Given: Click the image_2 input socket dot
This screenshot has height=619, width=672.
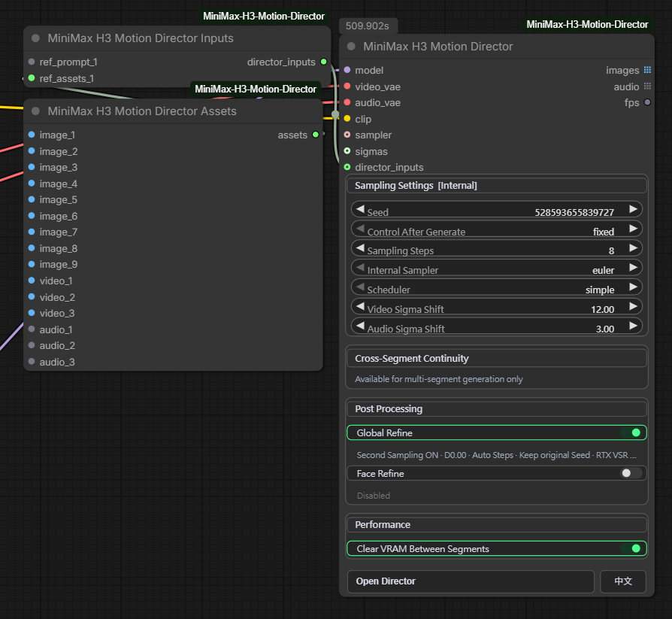Looking at the screenshot, I should (32, 151).
